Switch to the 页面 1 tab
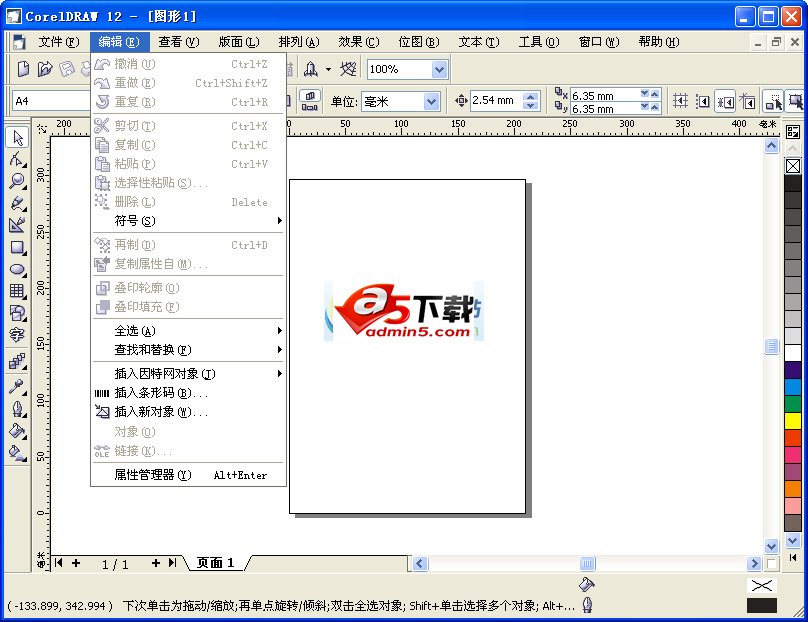 coord(212,563)
